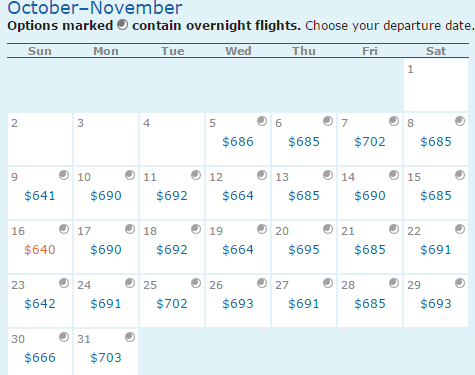Click the empty day 1 Saturday cell

click(436, 85)
